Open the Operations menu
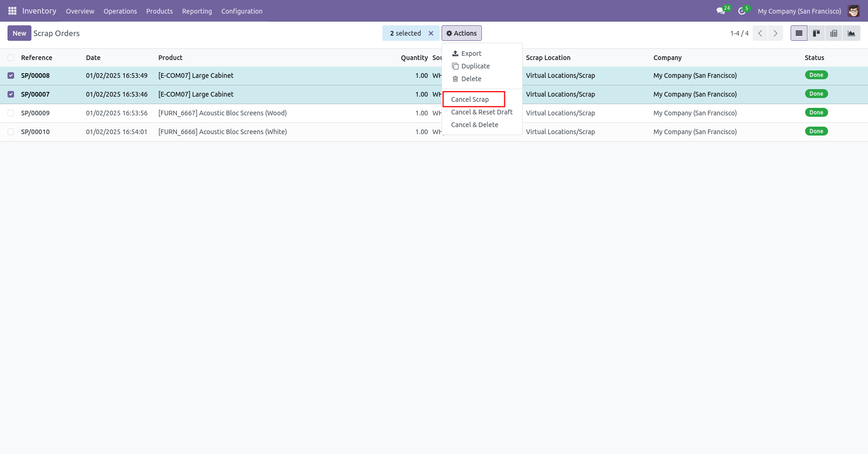Viewport: 868px width, 454px height. tap(120, 11)
